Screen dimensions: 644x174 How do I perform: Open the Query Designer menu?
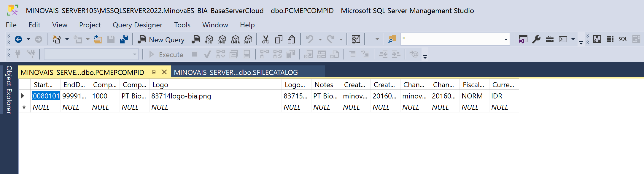137,25
